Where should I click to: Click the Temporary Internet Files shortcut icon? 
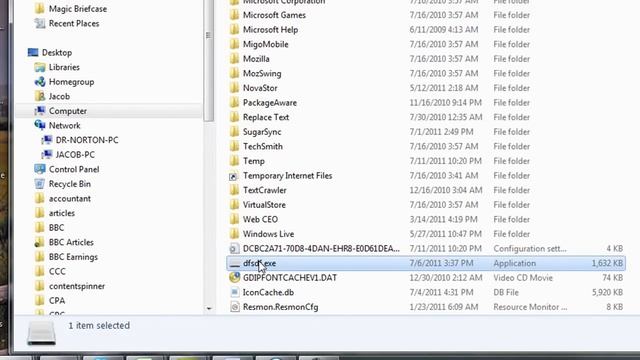coord(234,176)
